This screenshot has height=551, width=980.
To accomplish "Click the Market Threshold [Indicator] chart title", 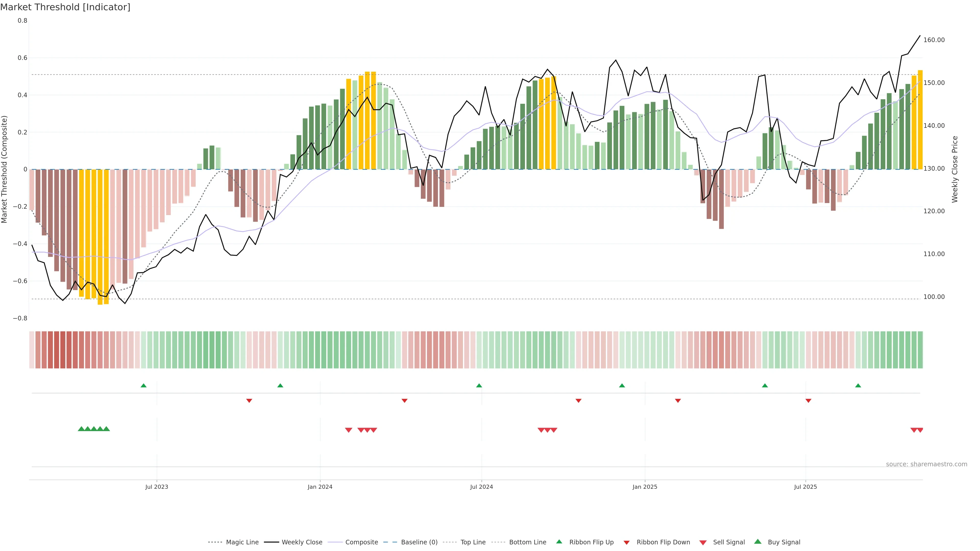I will (65, 7).
